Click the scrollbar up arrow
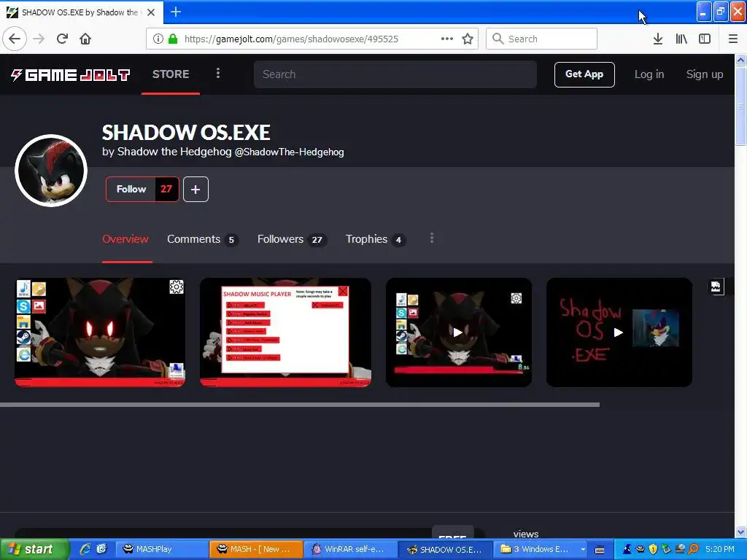Image resolution: width=747 pixels, height=560 pixels. (740, 60)
